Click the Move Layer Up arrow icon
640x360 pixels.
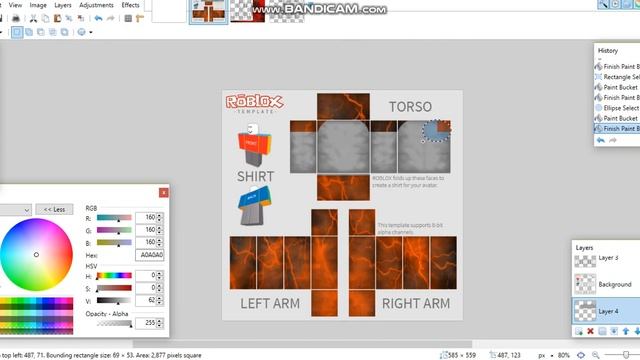(x=626, y=331)
